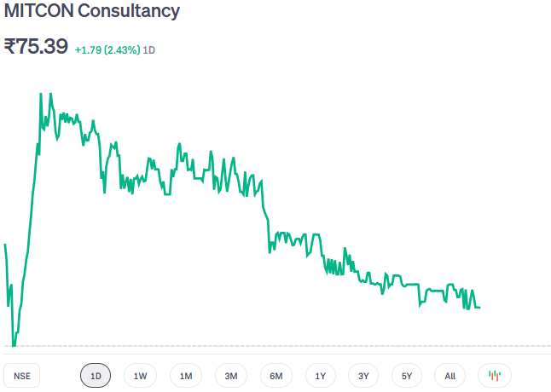View the 1Y chart period

coord(320,375)
